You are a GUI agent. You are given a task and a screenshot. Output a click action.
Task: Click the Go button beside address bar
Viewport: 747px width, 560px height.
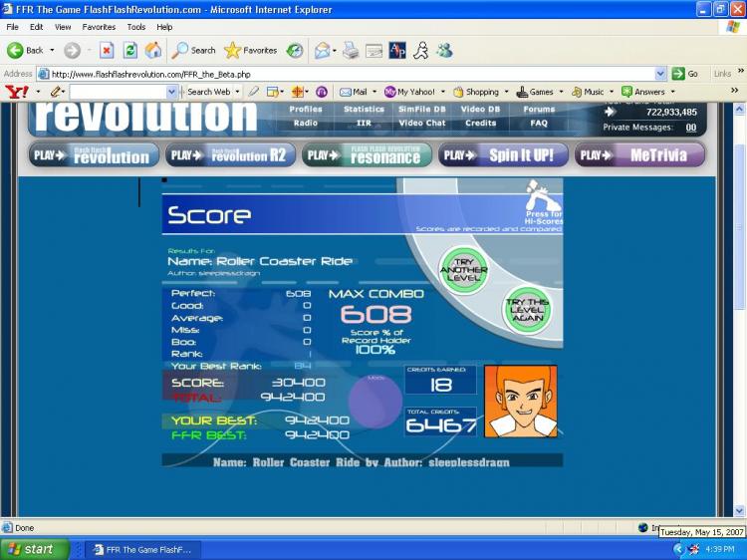685,74
